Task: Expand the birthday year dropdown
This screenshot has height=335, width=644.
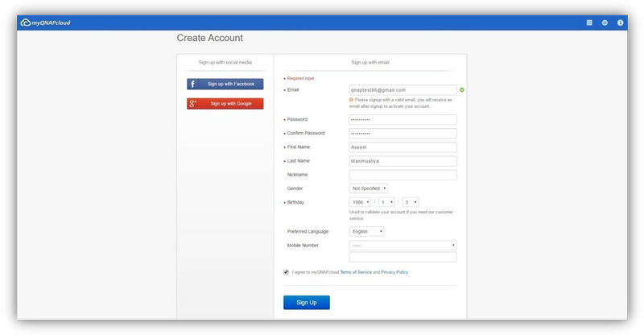Action: pos(360,202)
